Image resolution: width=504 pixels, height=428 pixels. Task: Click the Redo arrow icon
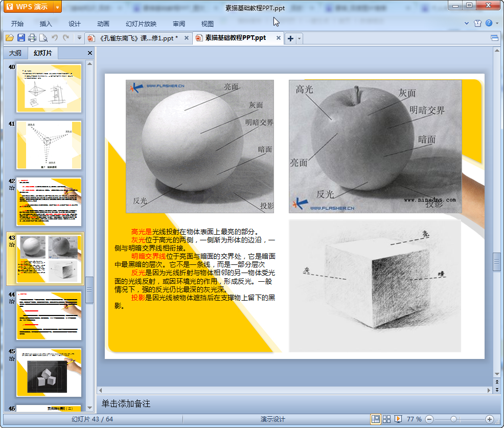[x=66, y=38]
